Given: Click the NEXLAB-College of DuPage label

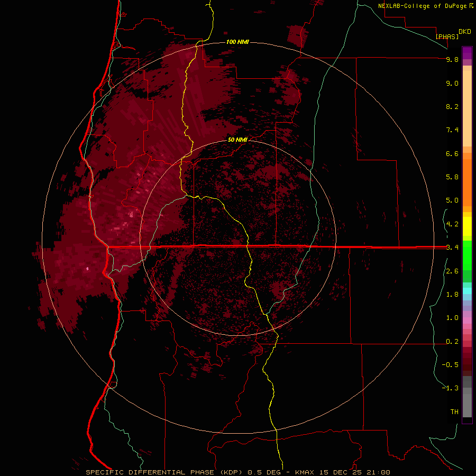Looking at the screenshot, I should point(422,6).
